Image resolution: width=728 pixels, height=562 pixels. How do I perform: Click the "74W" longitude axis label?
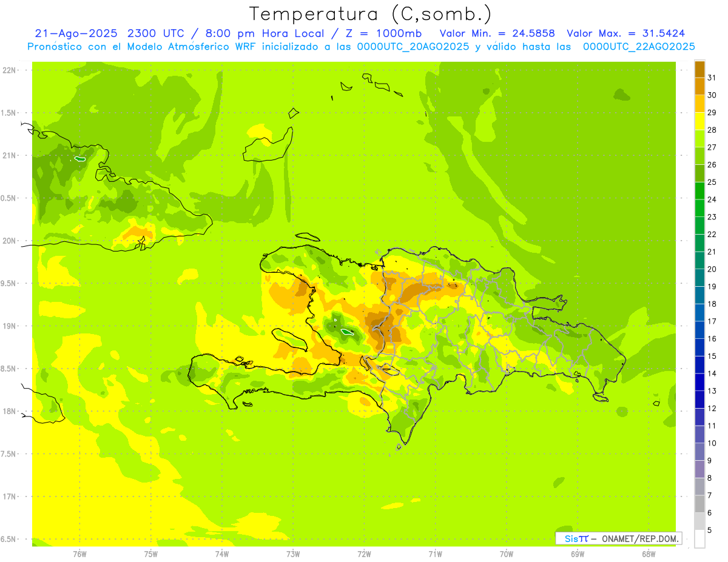[x=222, y=554]
